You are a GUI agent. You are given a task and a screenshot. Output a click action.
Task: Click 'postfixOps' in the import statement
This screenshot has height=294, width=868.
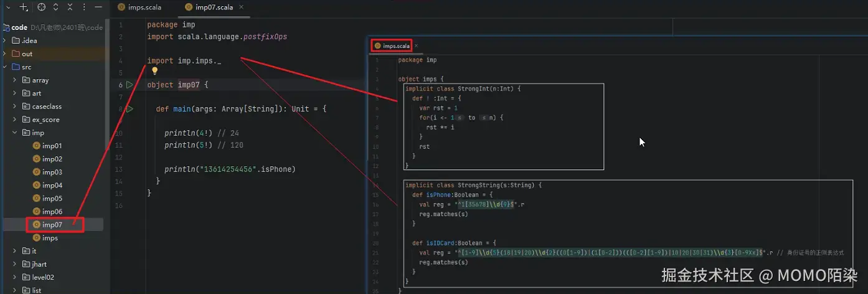click(265, 37)
